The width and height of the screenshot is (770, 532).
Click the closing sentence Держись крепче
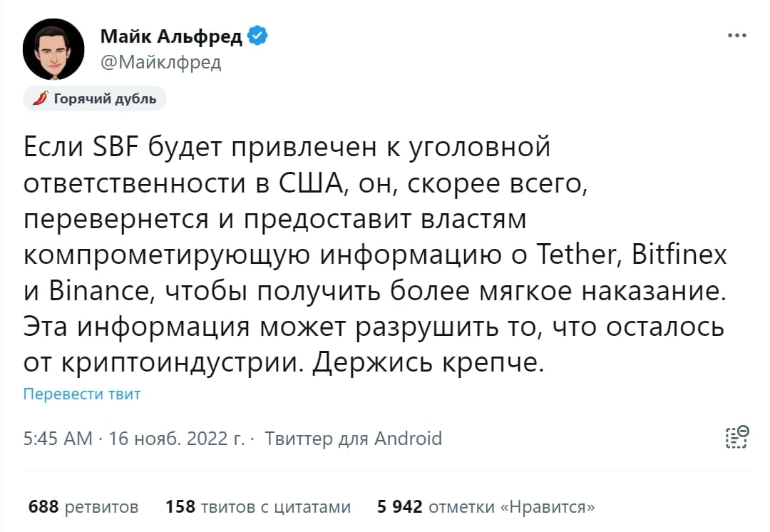[x=428, y=363]
